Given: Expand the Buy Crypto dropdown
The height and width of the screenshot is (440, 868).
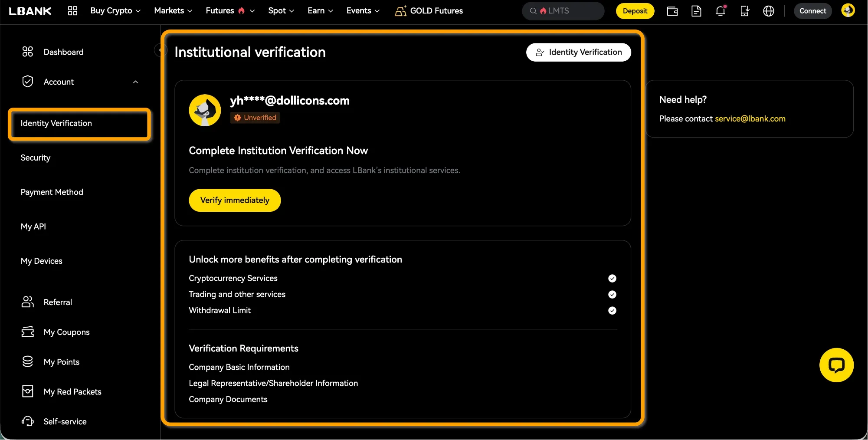Looking at the screenshot, I should pos(115,11).
